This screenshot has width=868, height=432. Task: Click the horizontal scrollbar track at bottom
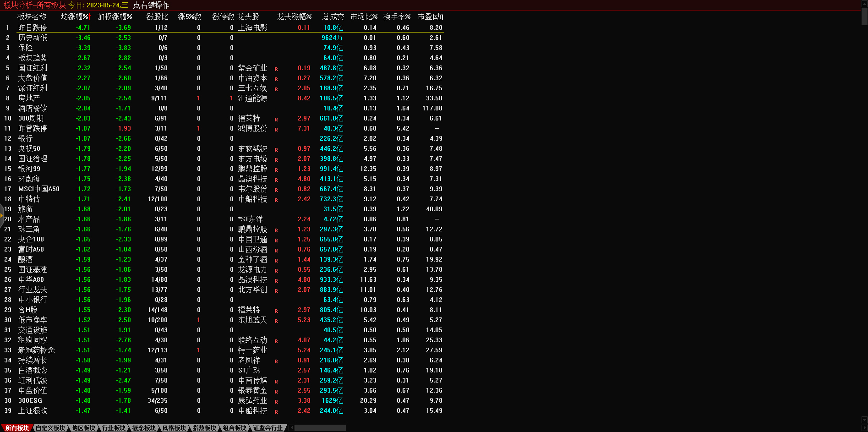click(x=321, y=428)
